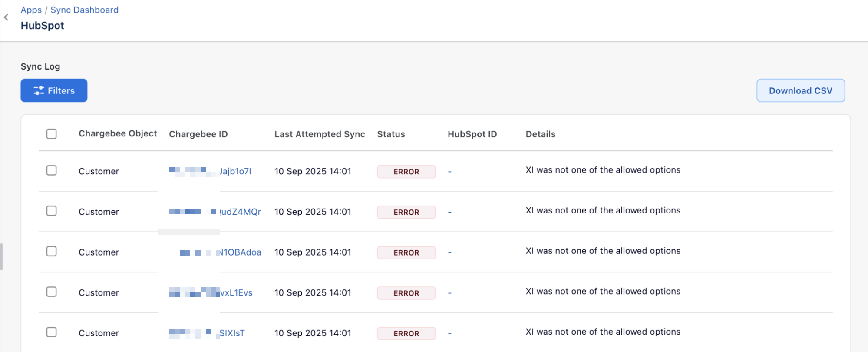Check the vxL1Evs customer row checkbox
The height and width of the screenshot is (352, 868).
[52, 292]
